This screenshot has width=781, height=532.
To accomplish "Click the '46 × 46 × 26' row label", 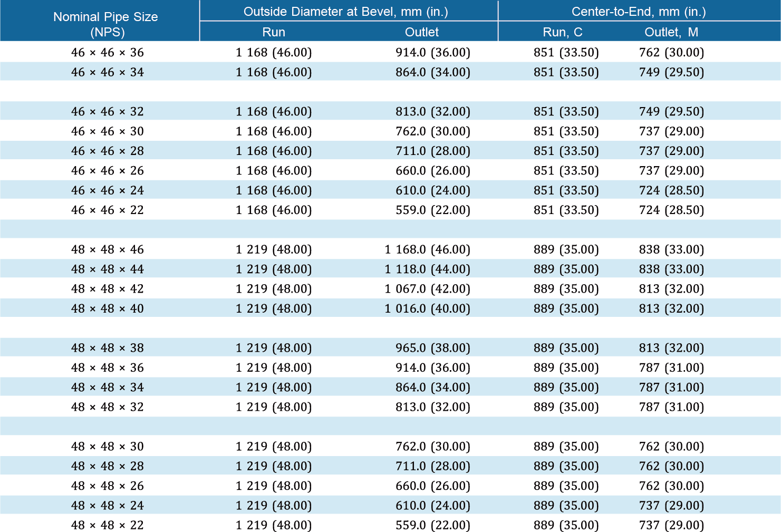I will pos(108,171).
